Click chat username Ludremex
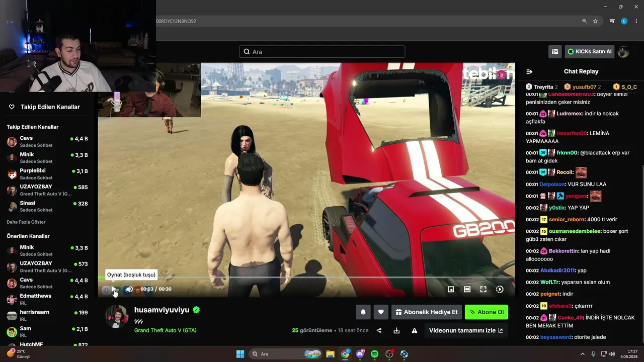 click(x=570, y=114)
